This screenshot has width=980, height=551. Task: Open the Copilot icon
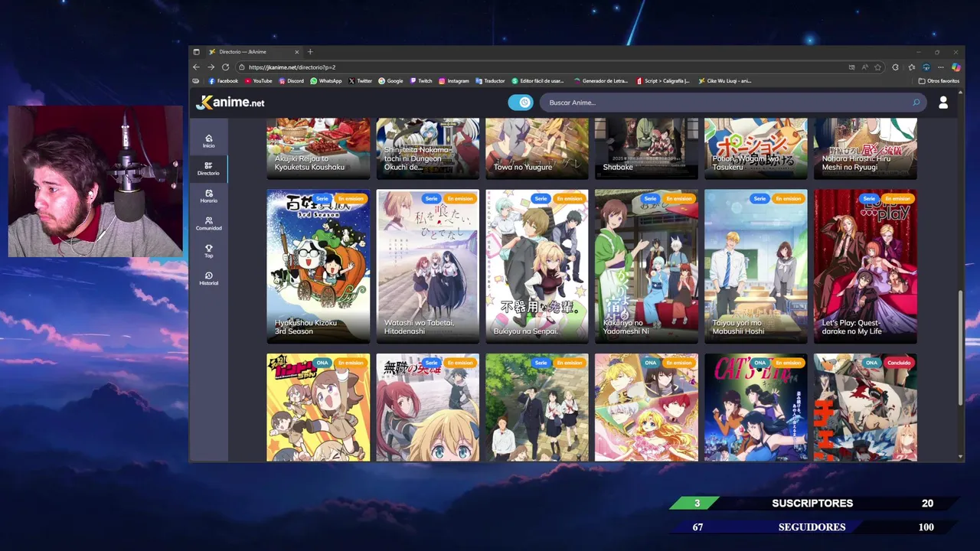click(x=955, y=67)
